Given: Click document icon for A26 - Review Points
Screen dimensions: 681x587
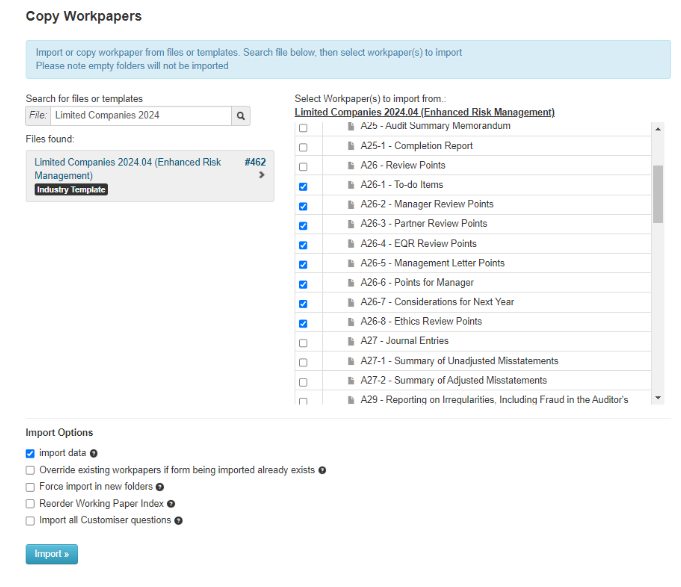Looking at the screenshot, I should point(351,165).
